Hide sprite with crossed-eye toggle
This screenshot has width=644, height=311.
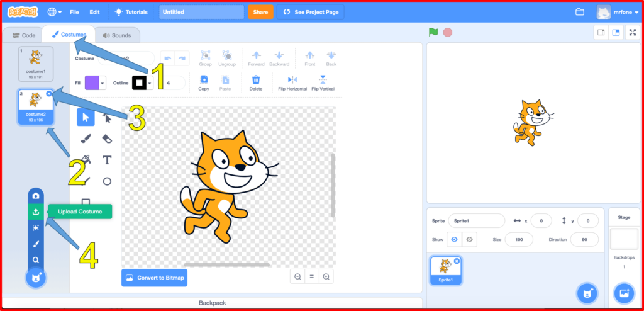tap(469, 239)
